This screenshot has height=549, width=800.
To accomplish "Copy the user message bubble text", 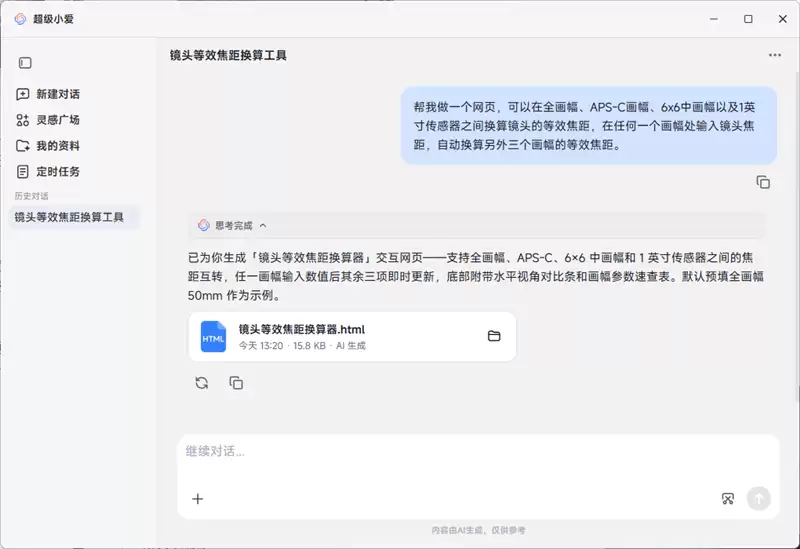I will point(763,182).
